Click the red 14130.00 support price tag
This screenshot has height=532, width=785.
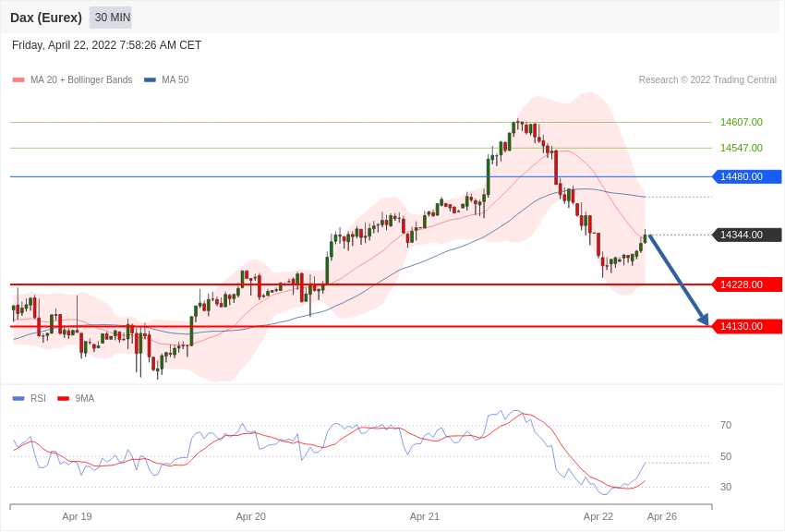tap(746, 326)
